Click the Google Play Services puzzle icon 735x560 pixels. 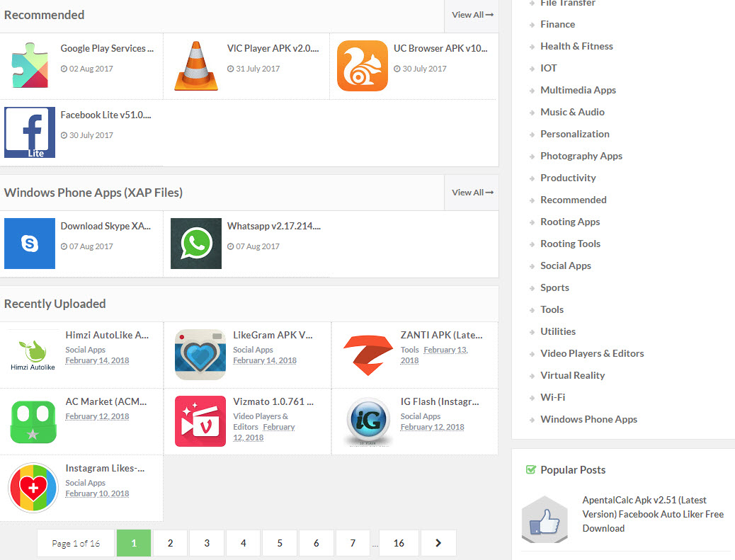coord(30,66)
